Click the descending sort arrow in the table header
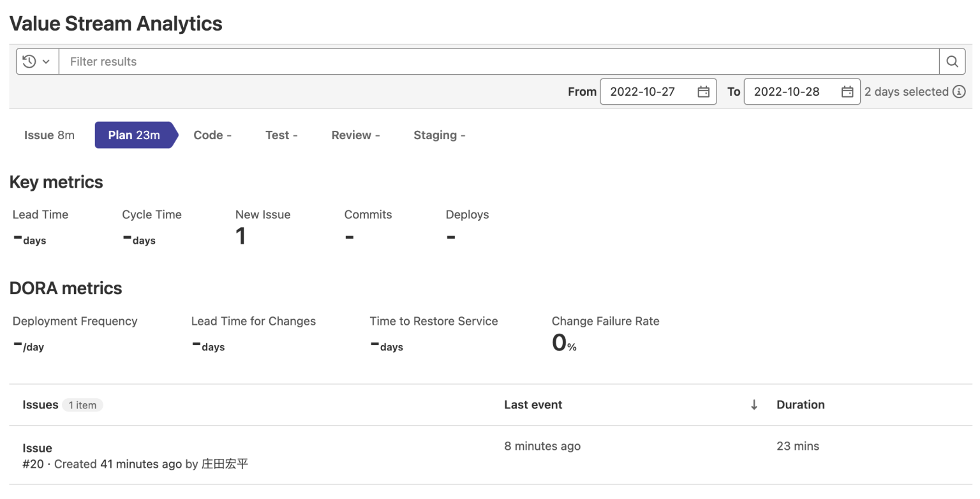The width and height of the screenshot is (980, 499). pyautogui.click(x=754, y=405)
